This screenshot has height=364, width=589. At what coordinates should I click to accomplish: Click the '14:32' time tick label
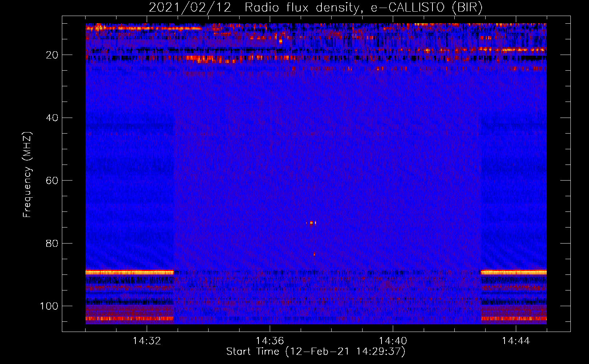click(x=147, y=341)
